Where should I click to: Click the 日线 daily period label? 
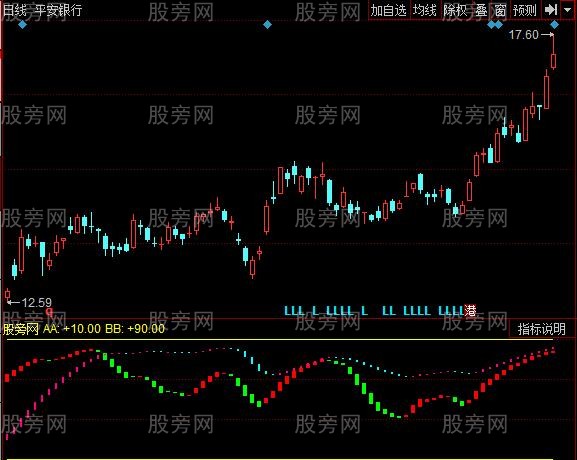[x=14, y=10]
